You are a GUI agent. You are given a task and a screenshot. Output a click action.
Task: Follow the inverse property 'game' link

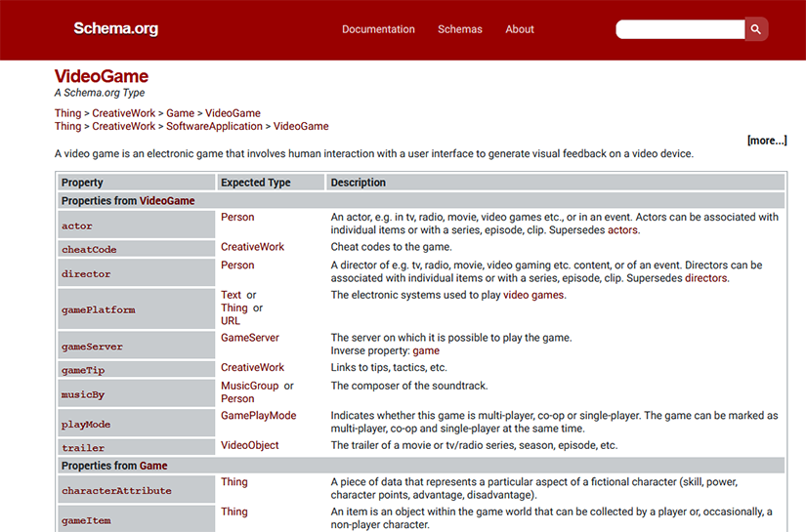pyautogui.click(x=426, y=350)
